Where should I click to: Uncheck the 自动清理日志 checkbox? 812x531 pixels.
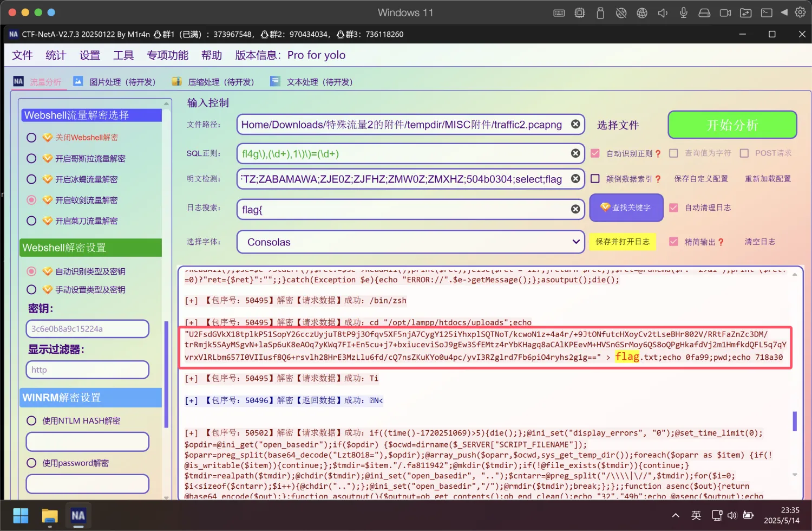673,208
